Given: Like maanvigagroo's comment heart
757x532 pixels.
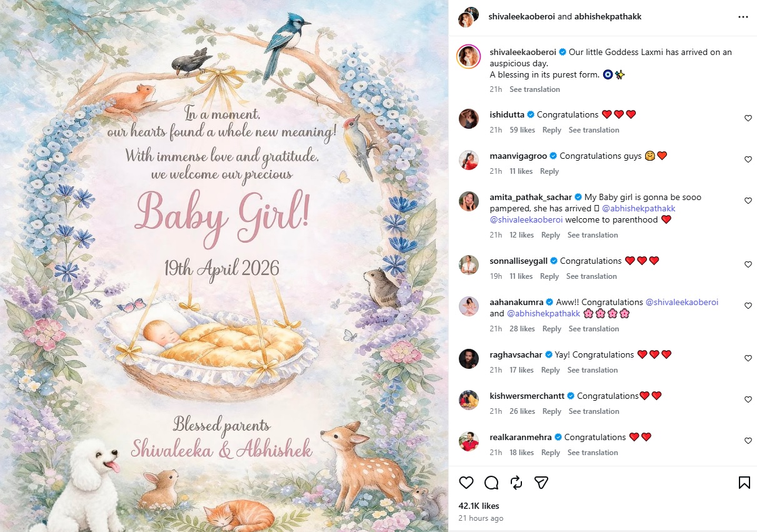Looking at the screenshot, I should 748,159.
